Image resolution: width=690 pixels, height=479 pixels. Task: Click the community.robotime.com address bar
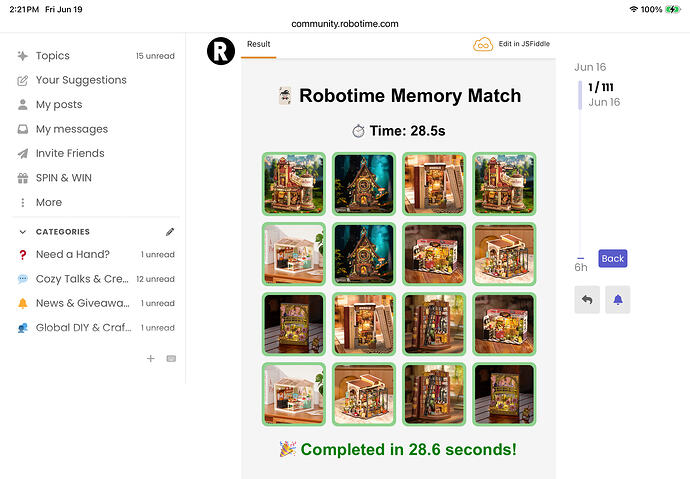click(x=345, y=24)
